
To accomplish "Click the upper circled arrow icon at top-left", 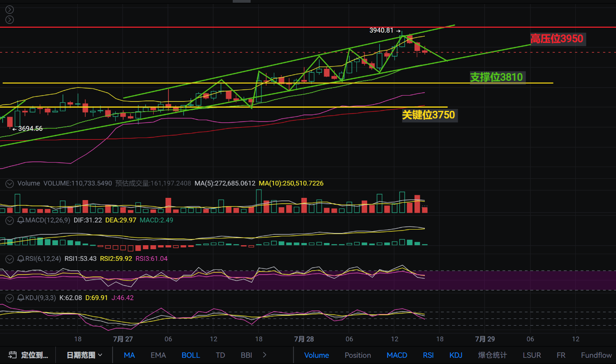I will coord(9,9).
